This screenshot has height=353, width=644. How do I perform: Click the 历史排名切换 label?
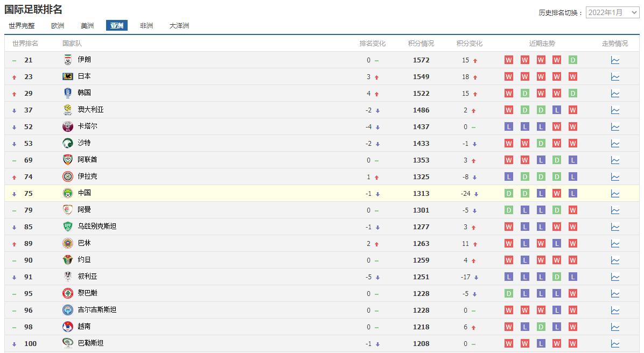pyautogui.click(x=561, y=13)
